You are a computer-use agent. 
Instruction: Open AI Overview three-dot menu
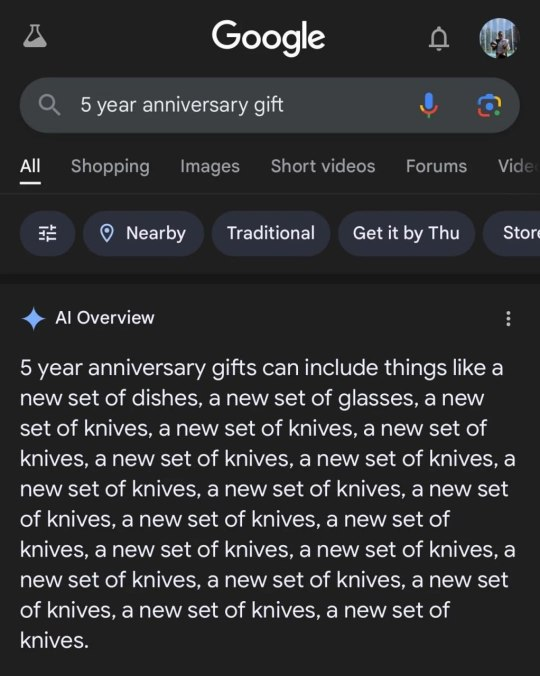click(509, 319)
